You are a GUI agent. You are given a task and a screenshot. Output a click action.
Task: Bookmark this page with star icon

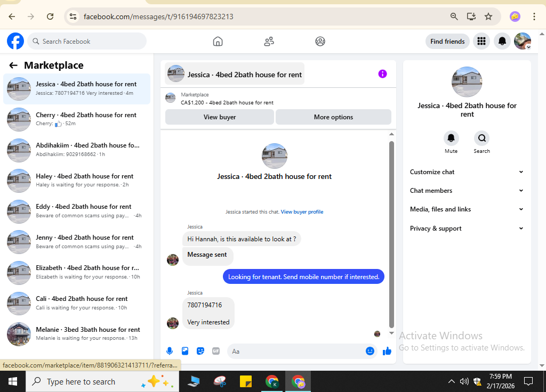(x=488, y=17)
